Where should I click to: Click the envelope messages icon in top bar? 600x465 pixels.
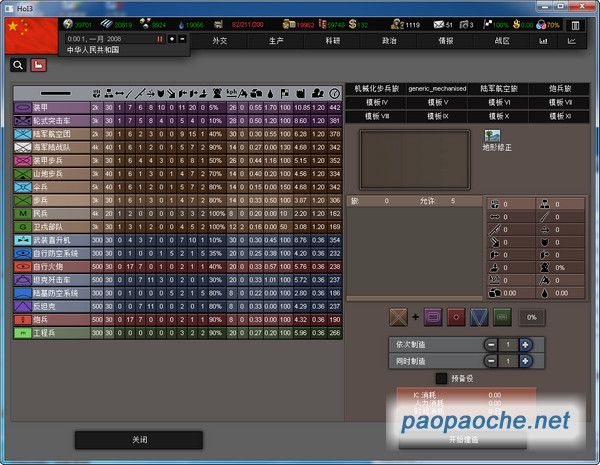pyautogui.click(x=439, y=25)
